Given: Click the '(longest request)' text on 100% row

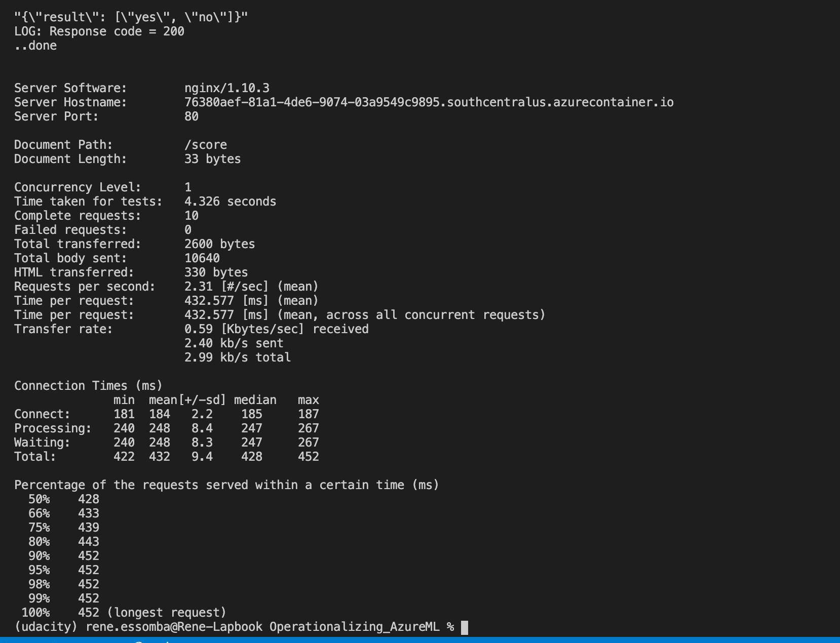Looking at the screenshot, I should coord(167,613).
